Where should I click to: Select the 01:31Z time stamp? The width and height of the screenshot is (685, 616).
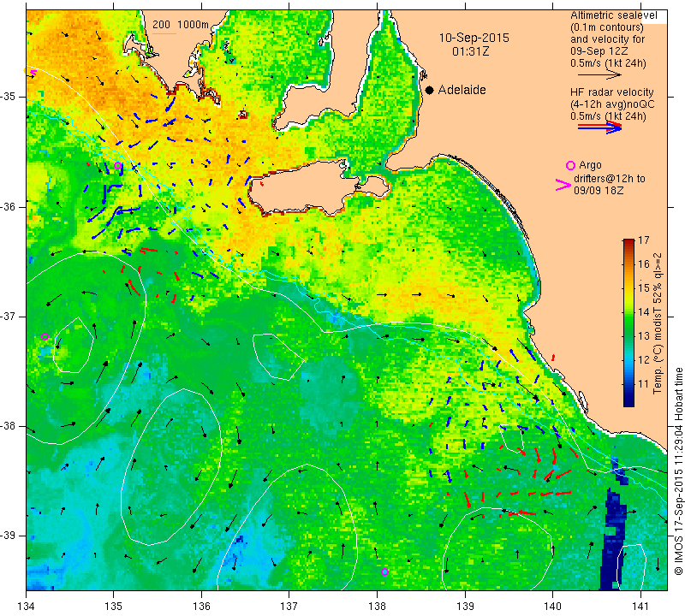click(x=470, y=51)
